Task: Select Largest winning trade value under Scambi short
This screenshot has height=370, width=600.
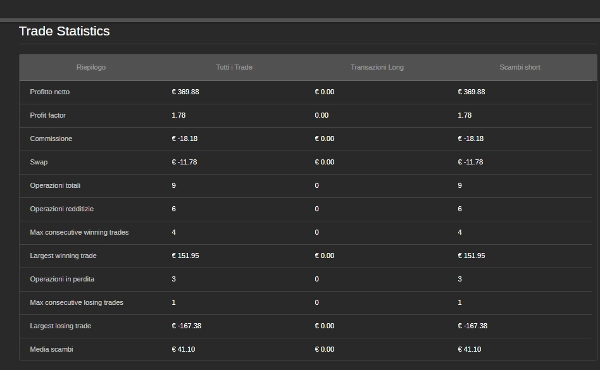Action: [471, 256]
